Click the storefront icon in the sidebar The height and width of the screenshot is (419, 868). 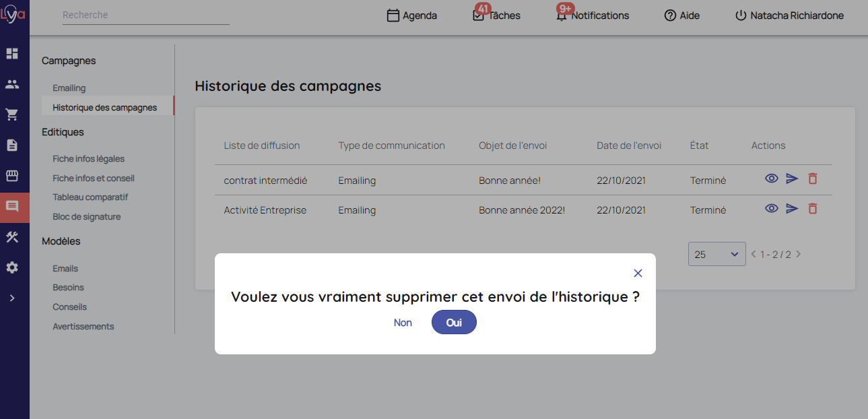[x=12, y=176]
